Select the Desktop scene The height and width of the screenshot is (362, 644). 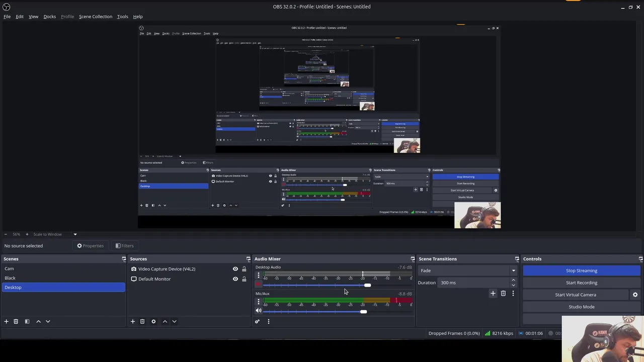point(63,288)
